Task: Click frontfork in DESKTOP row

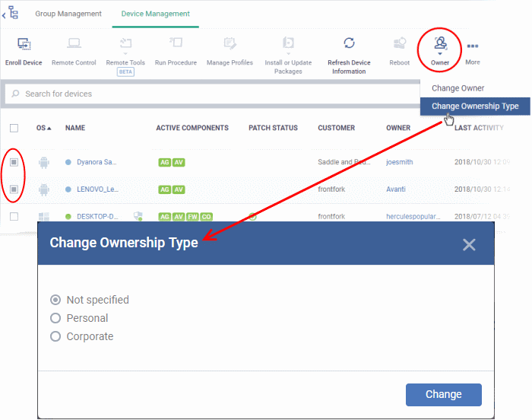Action: click(x=331, y=216)
